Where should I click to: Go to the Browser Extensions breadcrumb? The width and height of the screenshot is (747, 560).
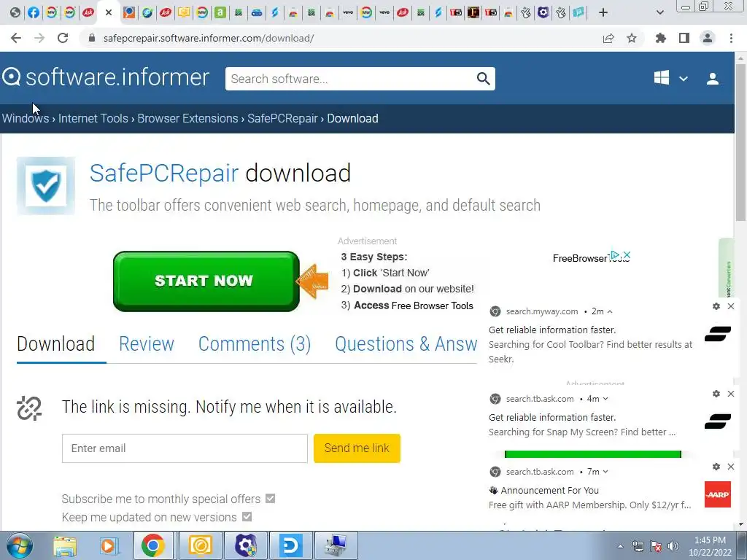[187, 119]
